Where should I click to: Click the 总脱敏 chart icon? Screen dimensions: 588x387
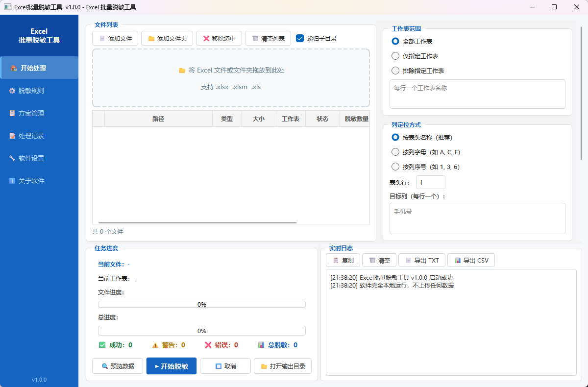click(261, 345)
